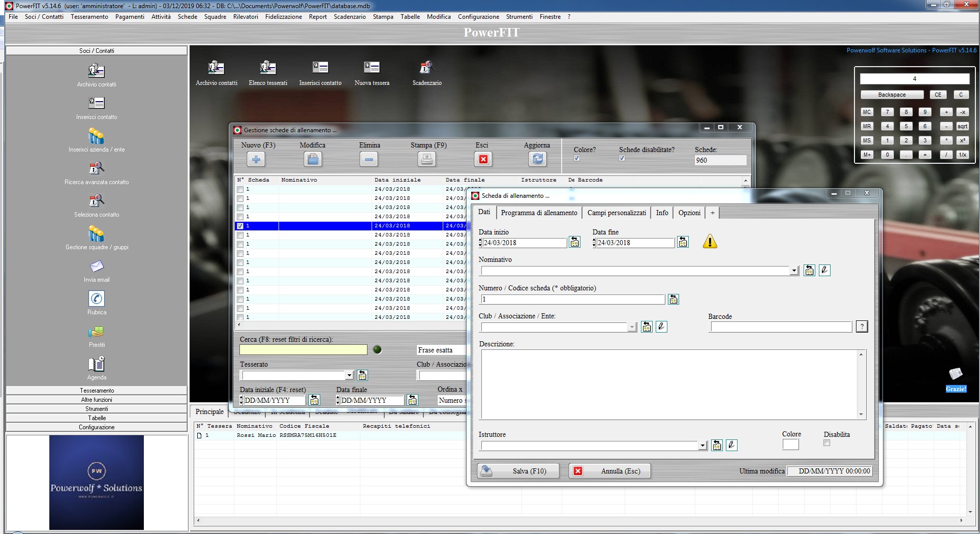The height and width of the screenshot is (534, 980).
Task: Expand the Nominativo dropdown
Action: pos(794,271)
